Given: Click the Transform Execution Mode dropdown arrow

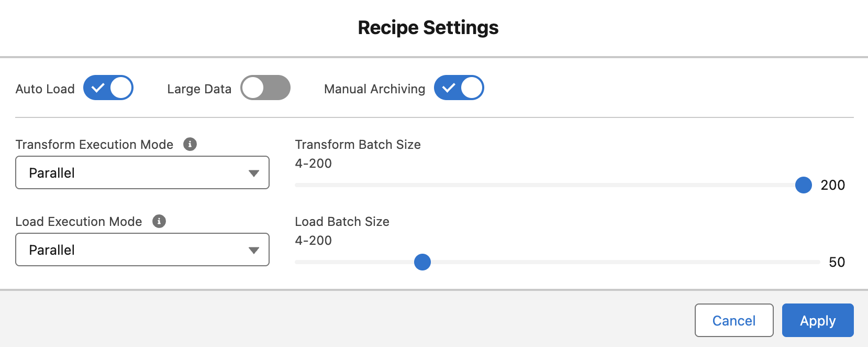Looking at the screenshot, I should pos(254,173).
